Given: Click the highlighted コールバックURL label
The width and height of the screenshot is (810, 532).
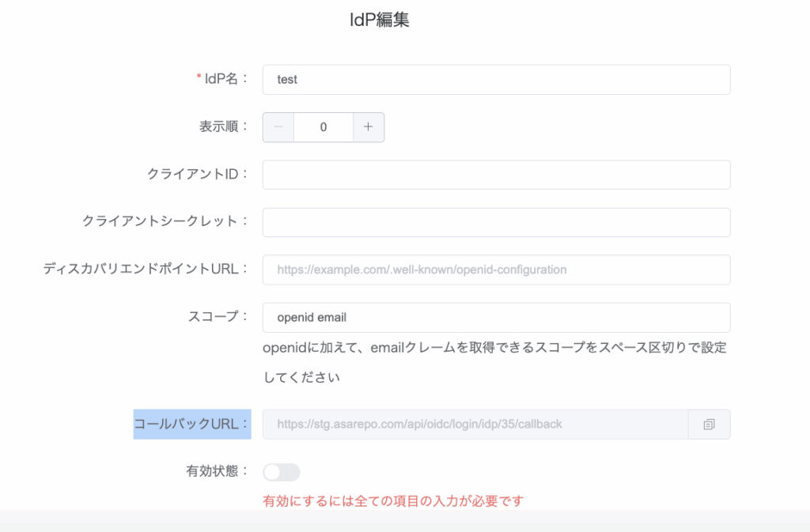Looking at the screenshot, I should click(192, 424).
